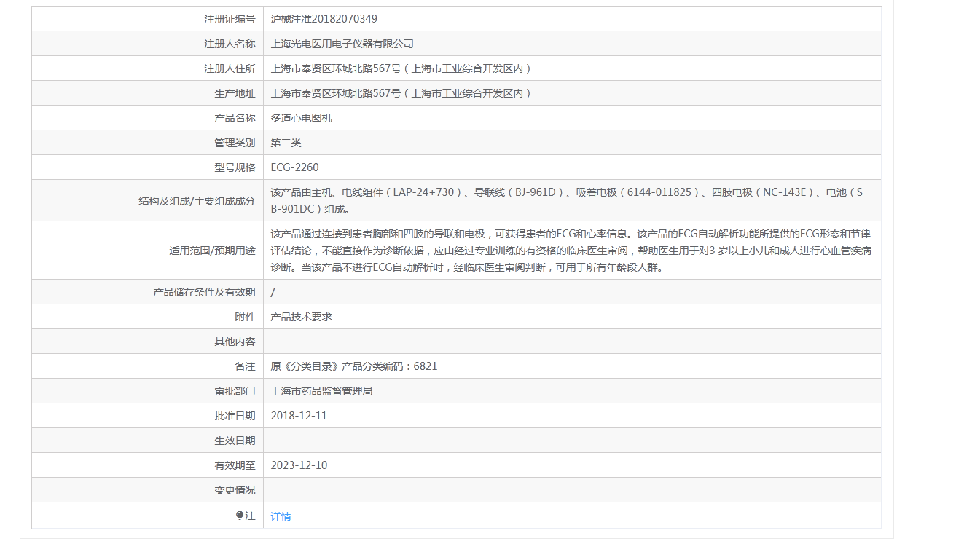Click the 注册人名称 label
This screenshot has width=964, height=560.
tap(230, 44)
